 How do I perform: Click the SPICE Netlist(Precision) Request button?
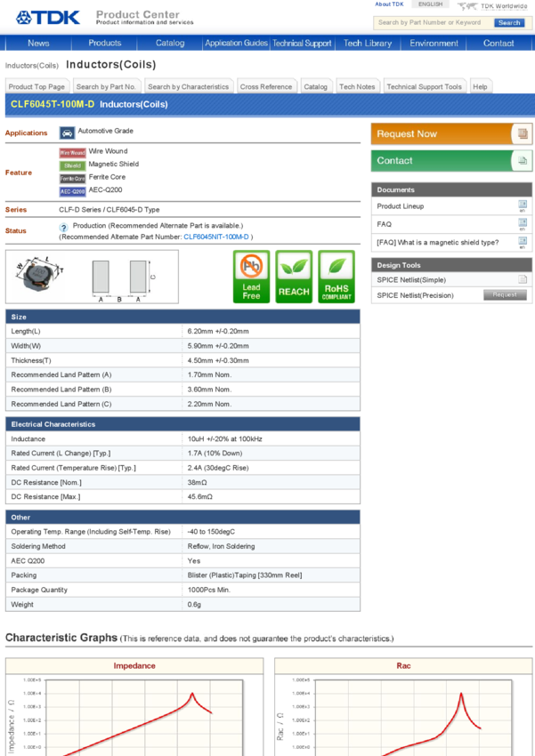(x=505, y=294)
